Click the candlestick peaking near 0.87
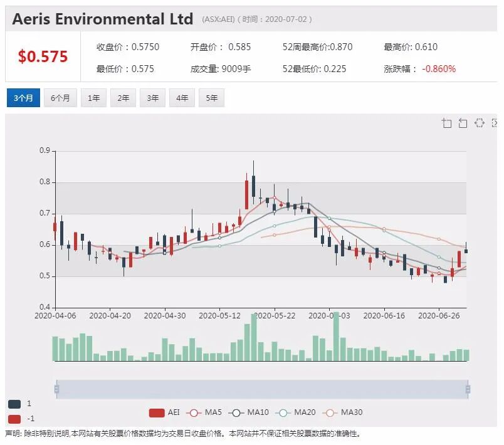This screenshot has height=445, width=504. click(254, 186)
